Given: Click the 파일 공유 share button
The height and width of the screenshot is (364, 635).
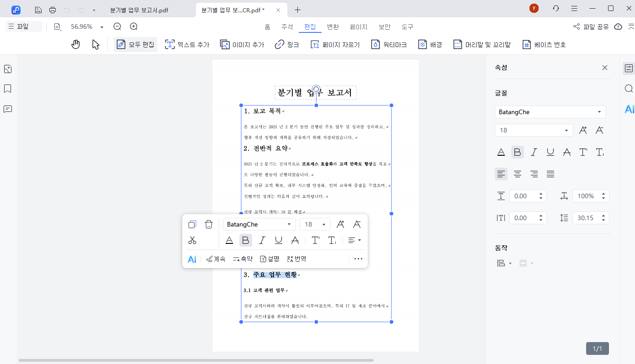Looking at the screenshot, I should pyautogui.click(x=591, y=27).
